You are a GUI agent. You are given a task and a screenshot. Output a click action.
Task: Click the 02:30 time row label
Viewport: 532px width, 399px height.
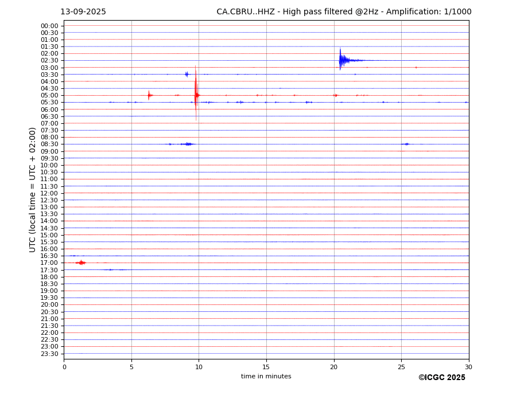pyautogui.click(x=49, y=60)
